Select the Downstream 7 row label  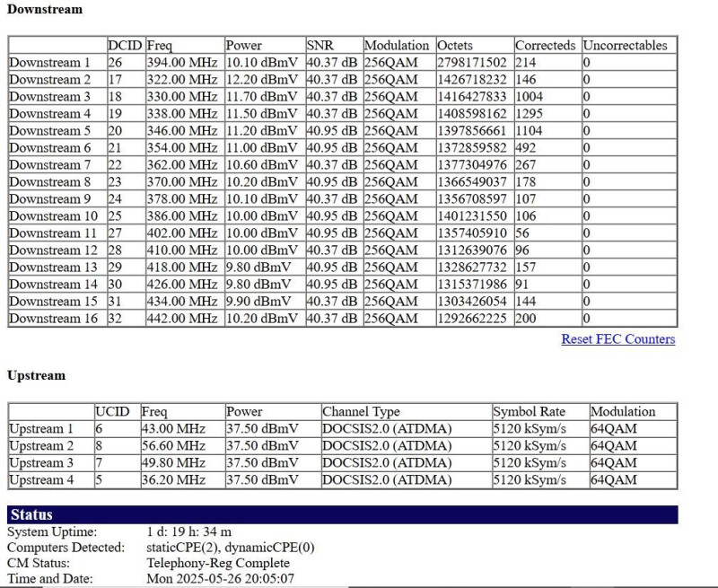pyautogui.click(x=49, y=165)
